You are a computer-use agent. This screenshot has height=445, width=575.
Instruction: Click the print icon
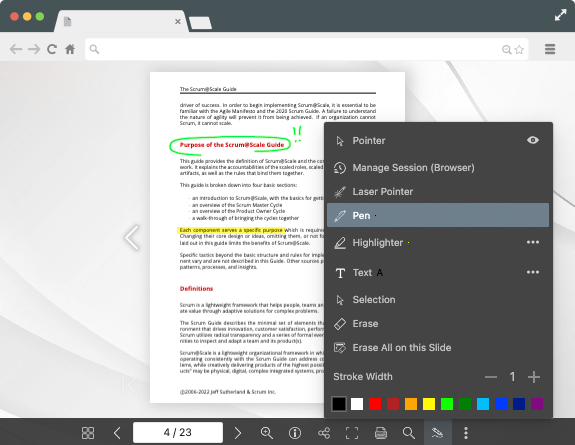(x=381, y=433)
